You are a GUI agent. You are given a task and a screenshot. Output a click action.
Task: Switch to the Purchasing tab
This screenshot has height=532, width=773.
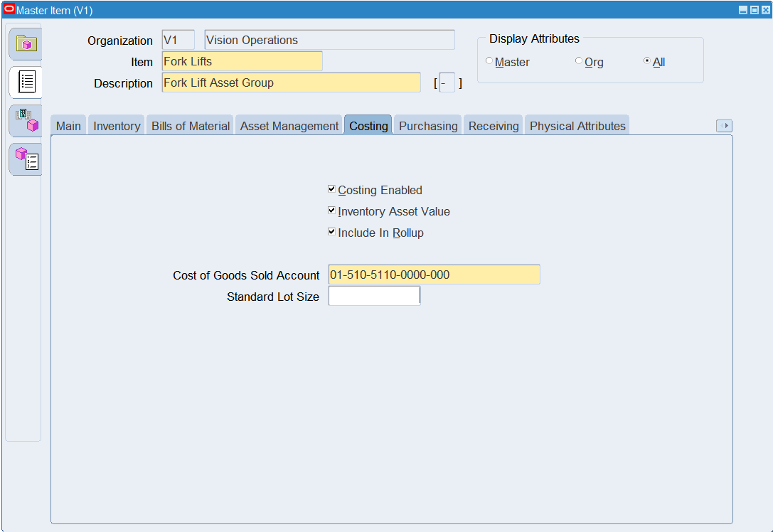pos(428,126)
